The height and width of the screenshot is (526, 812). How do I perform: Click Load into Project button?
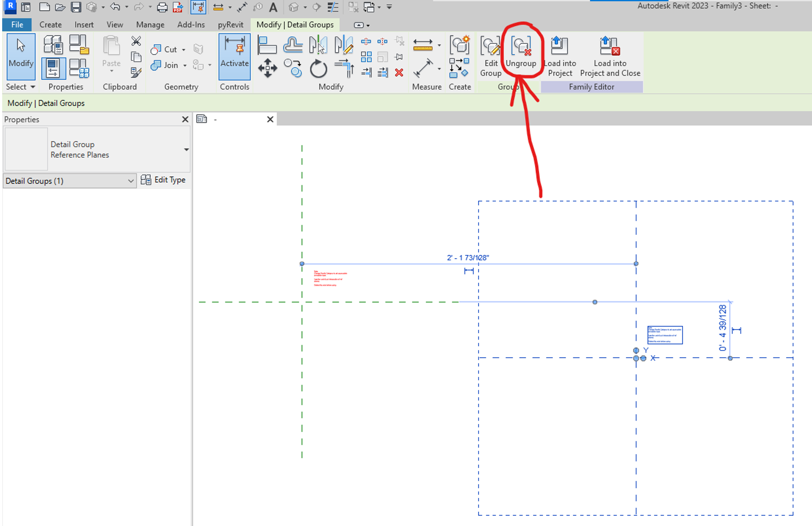click(x=560, y=56)
